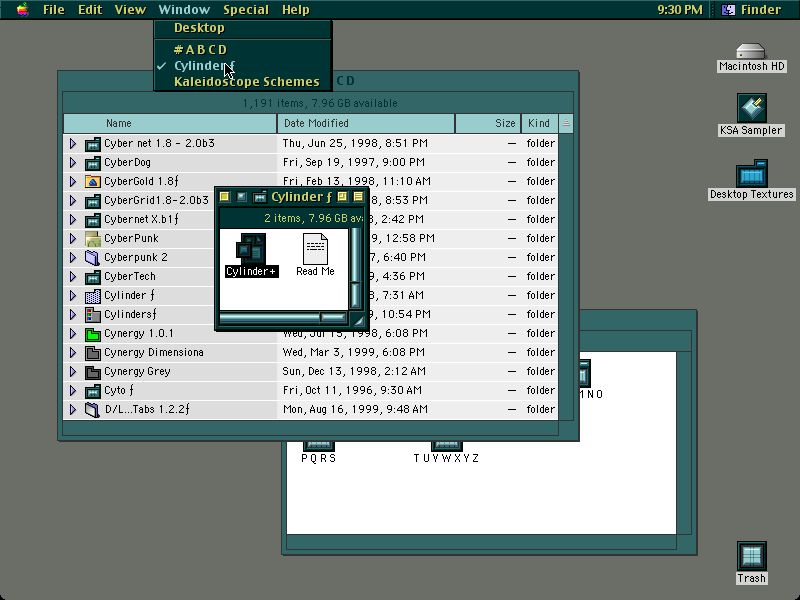Open the Special menu
800x600 pixels.
pos(246,10)
